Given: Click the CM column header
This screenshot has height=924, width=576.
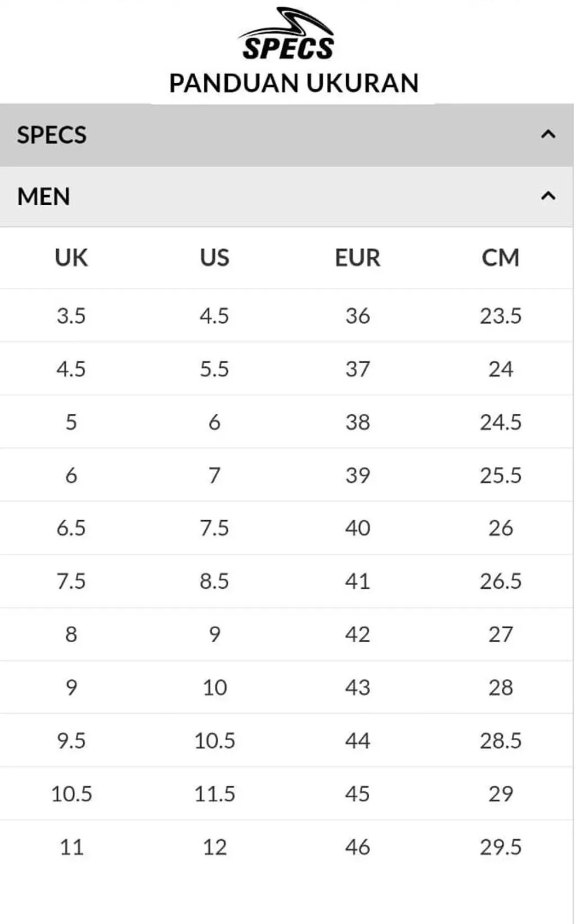Looking at the screenshot, I should 501,258.
